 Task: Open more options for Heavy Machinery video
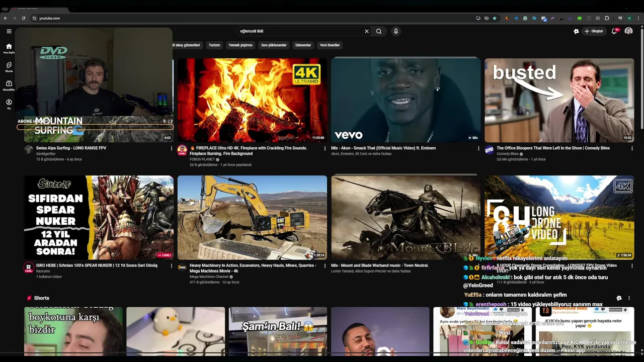pyautogui.click(x=325, y=266)
